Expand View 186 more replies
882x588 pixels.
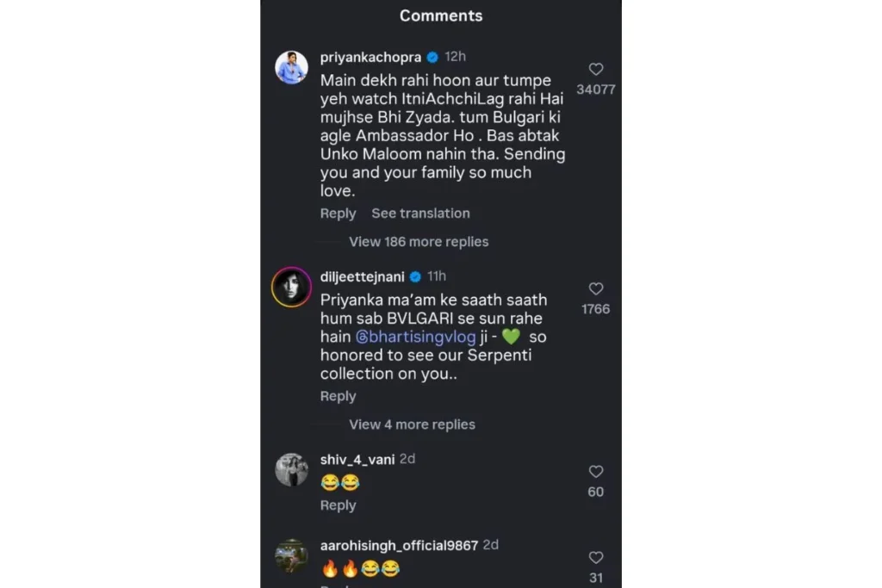[419, 242]
